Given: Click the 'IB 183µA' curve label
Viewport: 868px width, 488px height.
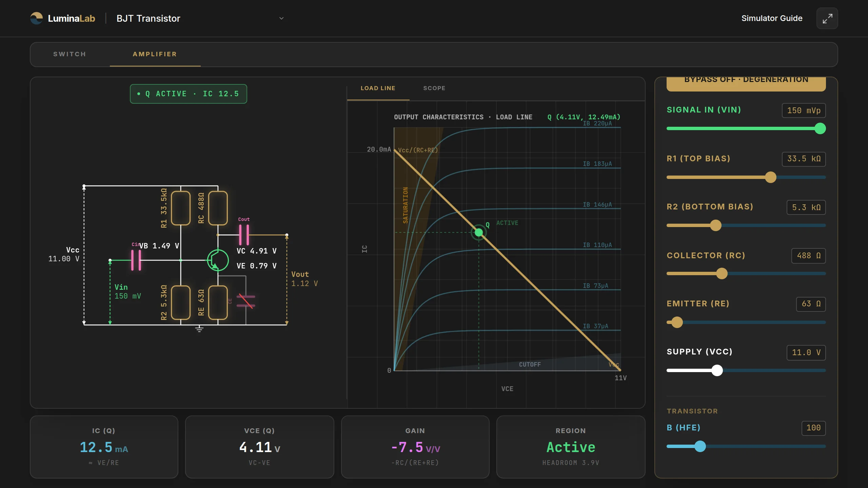Looking at the screenshot, I should pyautogui.click(x=597, y=164).
